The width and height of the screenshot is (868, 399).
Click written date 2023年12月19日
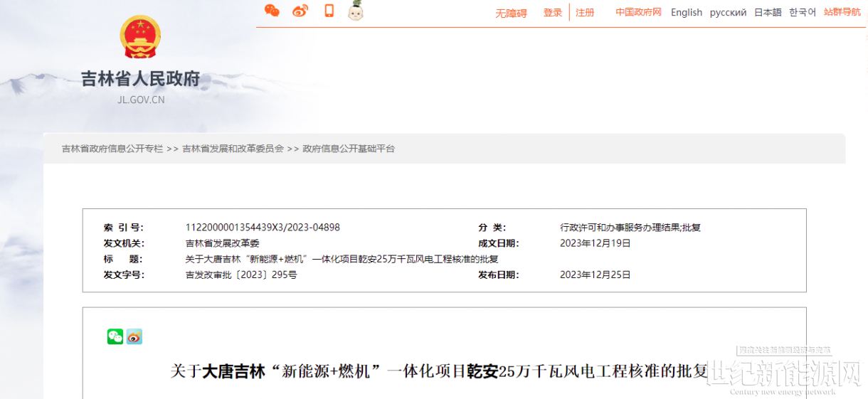596,243
